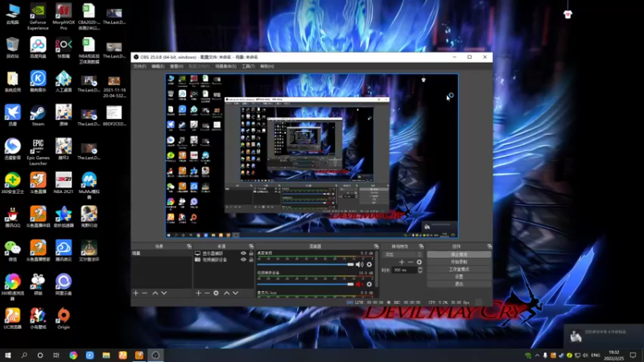Image resolution: width=644 pixels, height=362 pixels.
Task: Toggle 工作室模式 studio mode
Action: 459,269
